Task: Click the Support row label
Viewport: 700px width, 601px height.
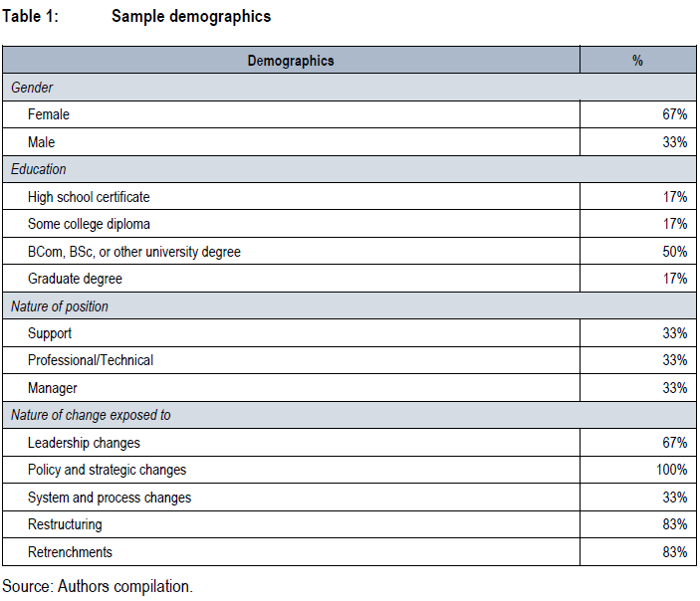Action: click(x=50, y=333)
